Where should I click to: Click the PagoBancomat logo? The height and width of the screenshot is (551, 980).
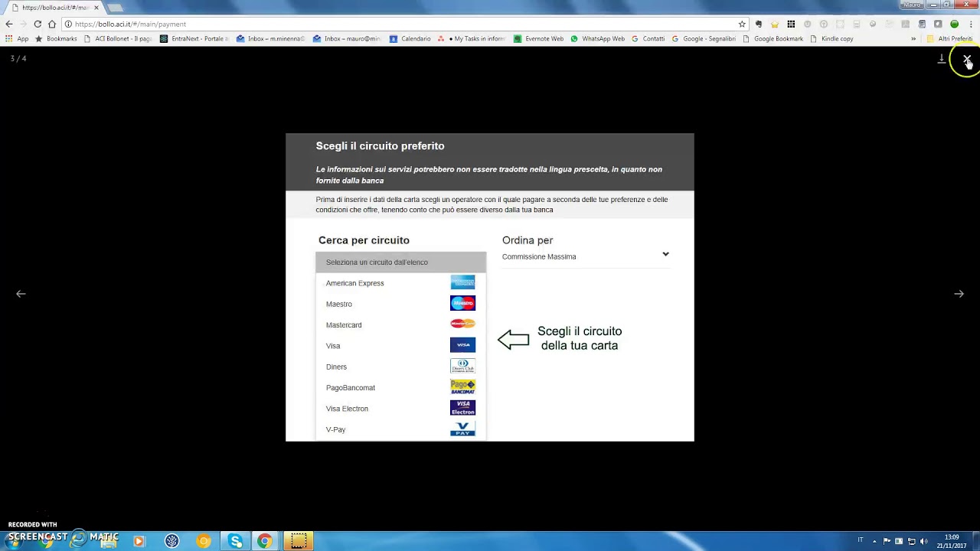coord(462,386)
